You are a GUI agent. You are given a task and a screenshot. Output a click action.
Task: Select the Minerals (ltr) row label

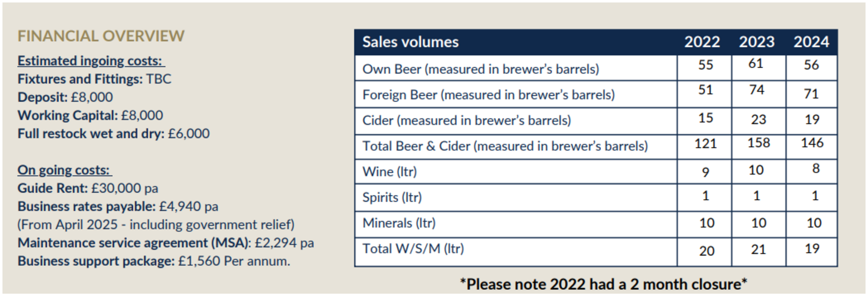399,223
